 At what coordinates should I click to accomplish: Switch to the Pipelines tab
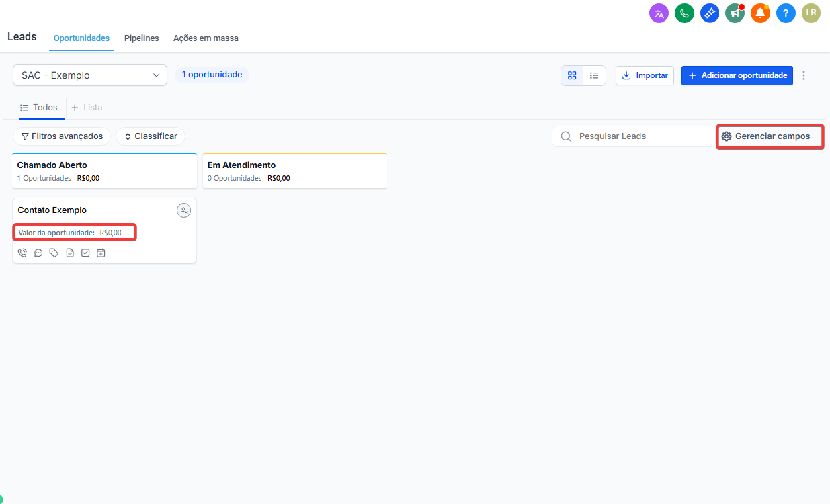[x=141, y=38]
